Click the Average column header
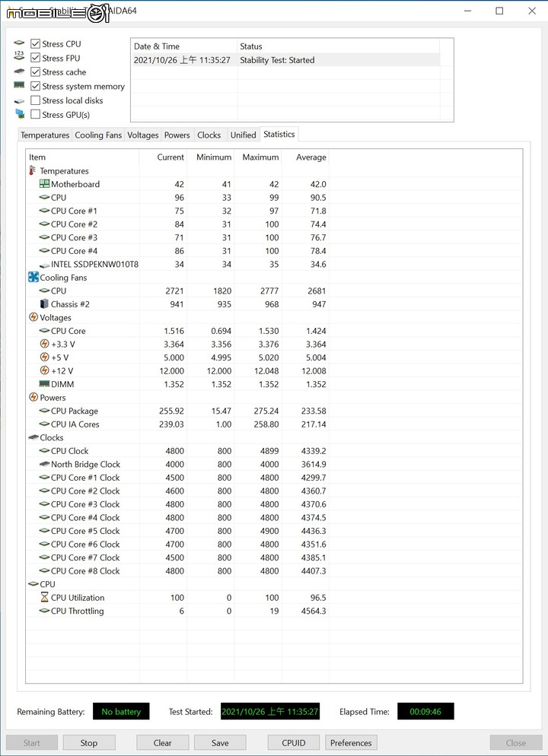Image resolution: width=548 pixels, height=756 pixels. (305, 157)
